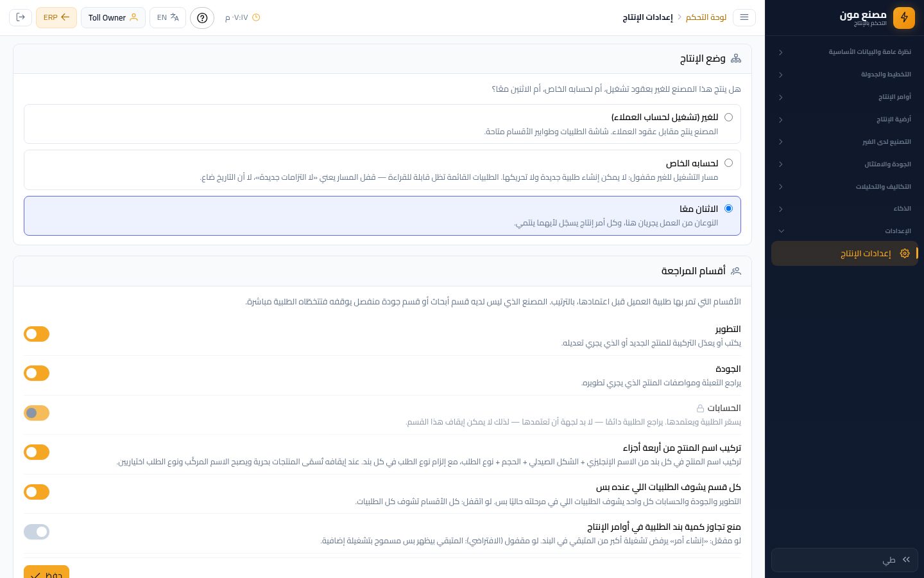Click the إعدادات الإنتاج breadcrumb text

click(x=647, y=17)
